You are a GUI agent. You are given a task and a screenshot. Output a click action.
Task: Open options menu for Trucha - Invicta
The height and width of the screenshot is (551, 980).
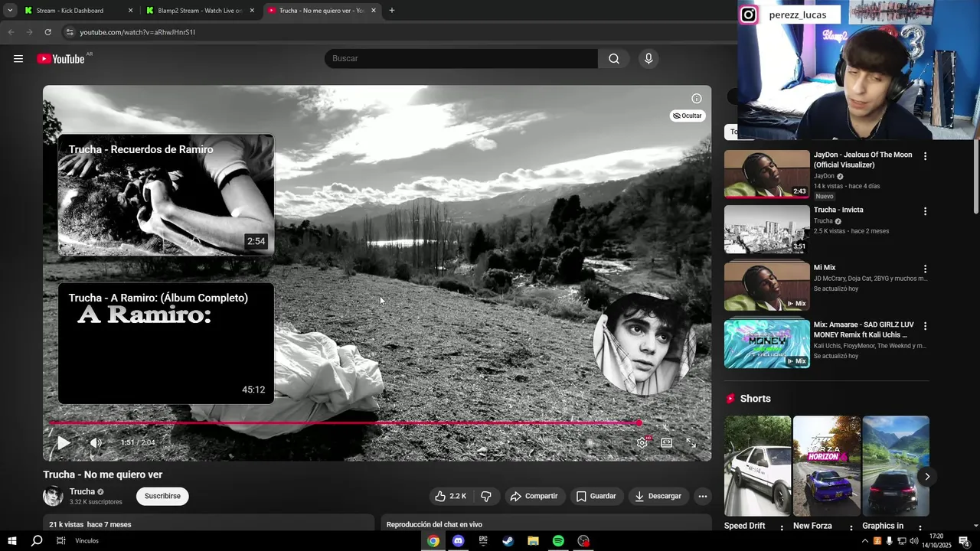coord(925,211)
